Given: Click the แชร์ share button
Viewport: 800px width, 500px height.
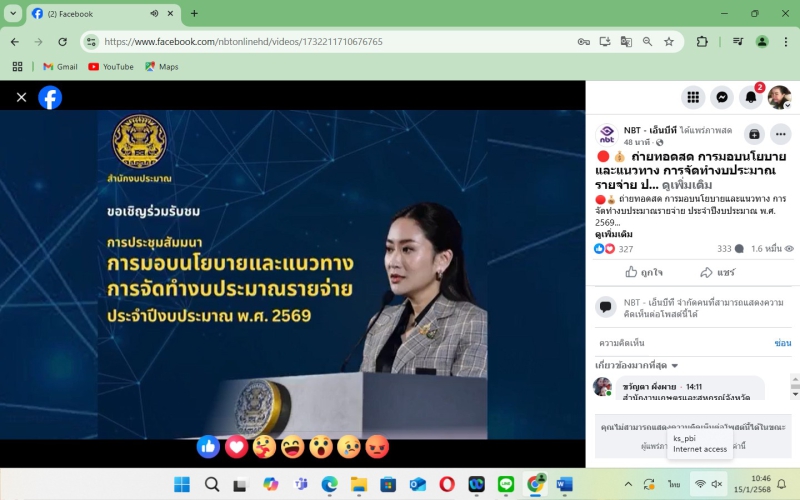Looking at the screenshot, I should (717, 272).
